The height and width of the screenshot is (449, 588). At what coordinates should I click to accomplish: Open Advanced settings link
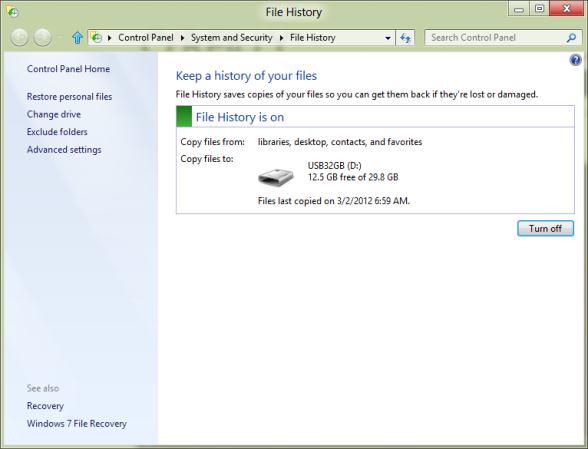(x=64, y=150)
